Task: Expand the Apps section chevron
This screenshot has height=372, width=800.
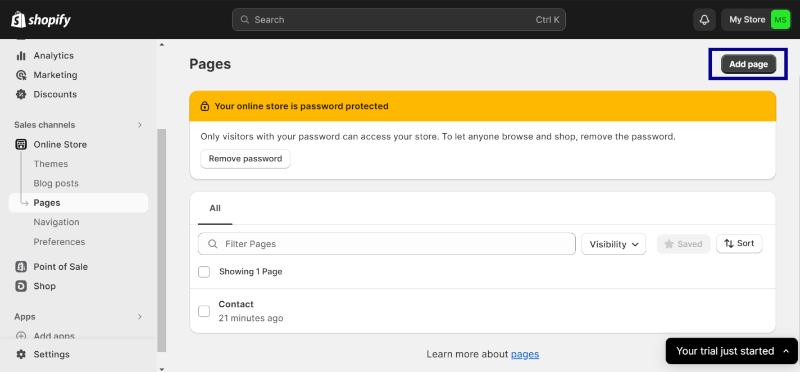Action: [140, 317]
